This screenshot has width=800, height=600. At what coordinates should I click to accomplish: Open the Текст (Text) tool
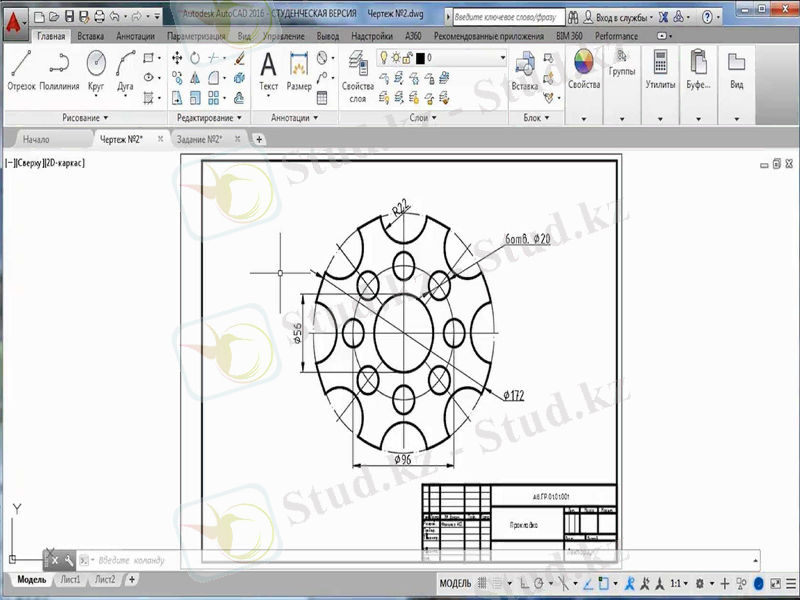click(x=267, y=65)
